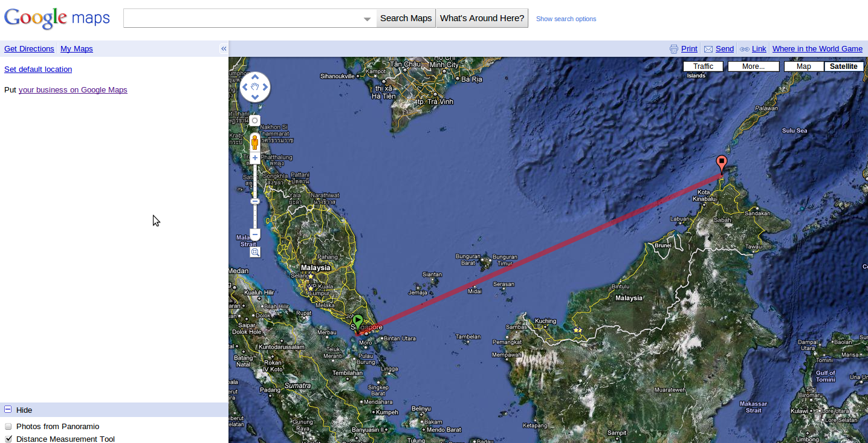The width and height of the screenshot is (868, 443).
Task: Click the Medan label on the map
Action: pyautogui.click(x=239, y=271)
